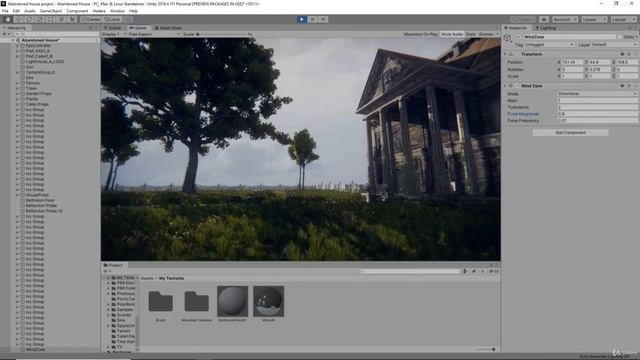
Task: Open the Layer Default dropdown
Action: click(613, 44)
